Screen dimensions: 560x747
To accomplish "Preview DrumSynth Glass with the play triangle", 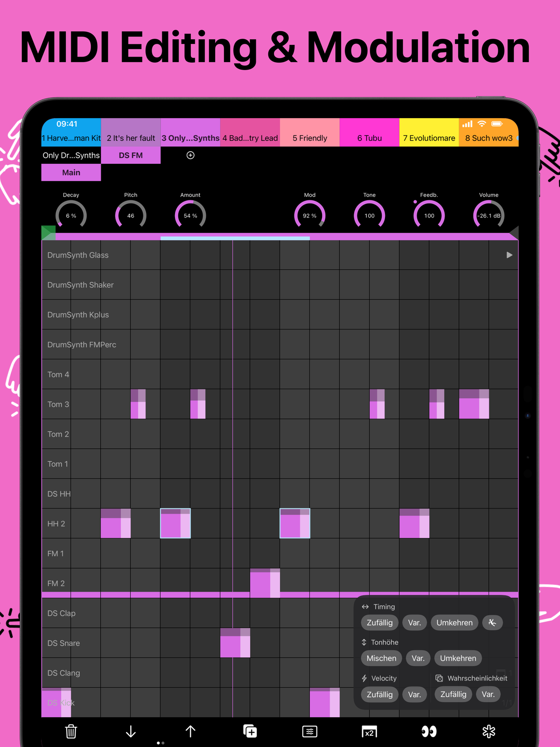I will pos(509,255).
